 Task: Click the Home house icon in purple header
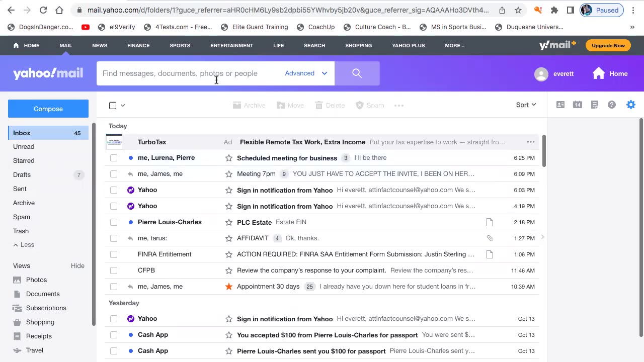(x=599, y=73)
